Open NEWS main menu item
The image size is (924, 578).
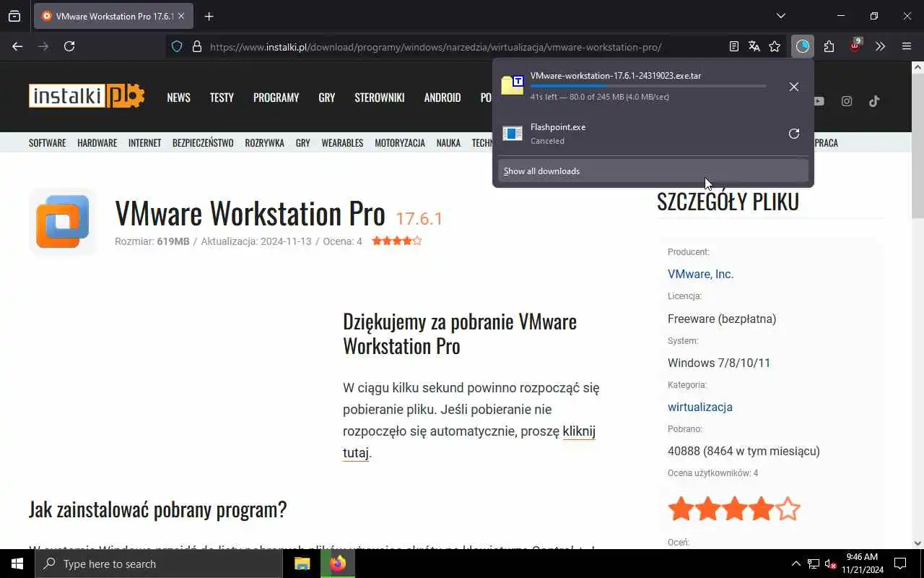pyautogui.click(x=178, y=98)
